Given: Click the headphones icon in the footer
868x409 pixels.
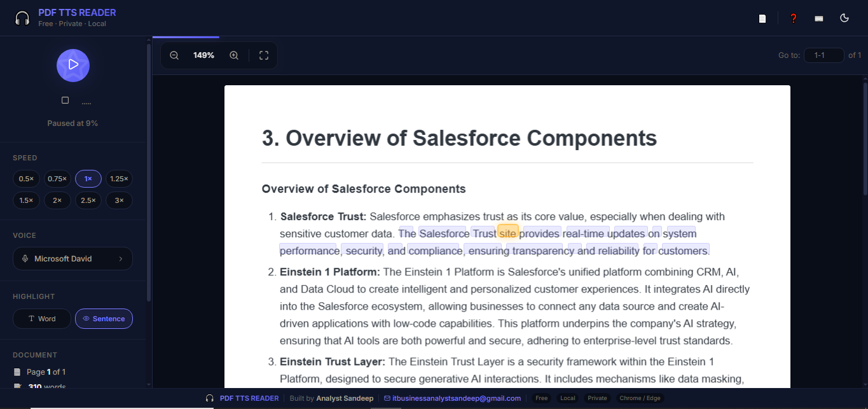Looking at the screenshot, I should [210, 398].
